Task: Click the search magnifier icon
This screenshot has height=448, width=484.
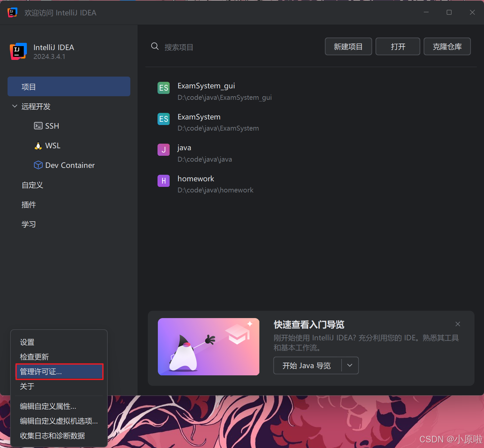Action: pos(155,46)
